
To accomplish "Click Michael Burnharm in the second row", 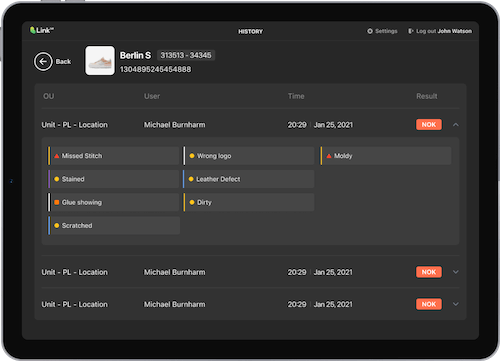I will pyautogui.click(x=175, y=272).
